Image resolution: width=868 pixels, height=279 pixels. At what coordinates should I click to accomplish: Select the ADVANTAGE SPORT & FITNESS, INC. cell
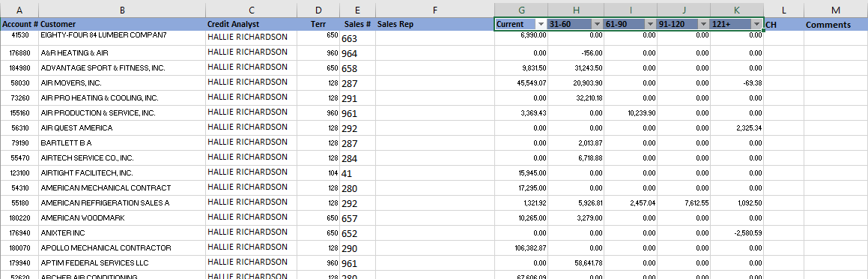[122, 68]
